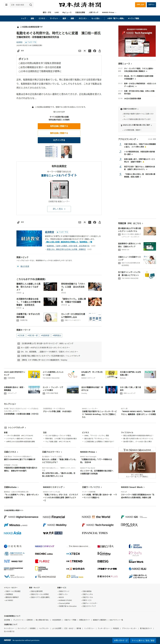Click the lower X share icon
The height and width of the screenshot is (644, 160).
point(90,222)
